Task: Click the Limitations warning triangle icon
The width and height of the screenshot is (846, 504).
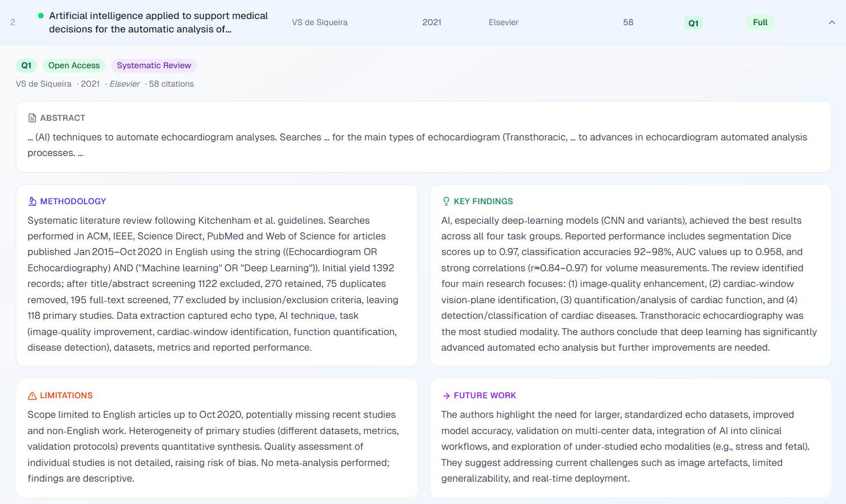Action: tap(32, 395)
